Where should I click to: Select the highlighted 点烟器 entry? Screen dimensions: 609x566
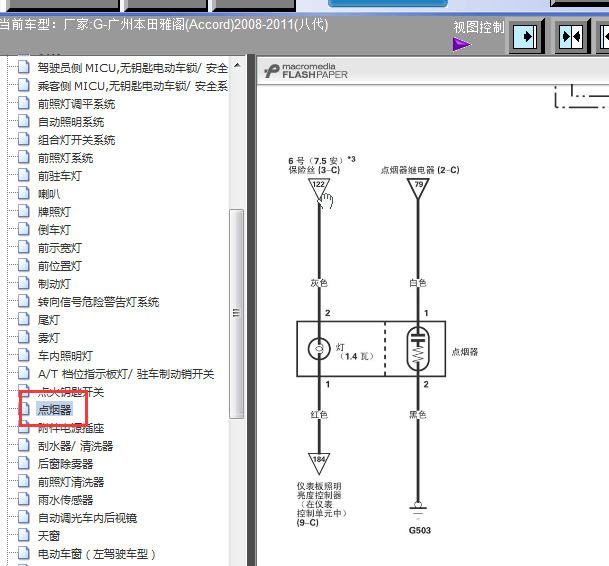coord(54,409)
